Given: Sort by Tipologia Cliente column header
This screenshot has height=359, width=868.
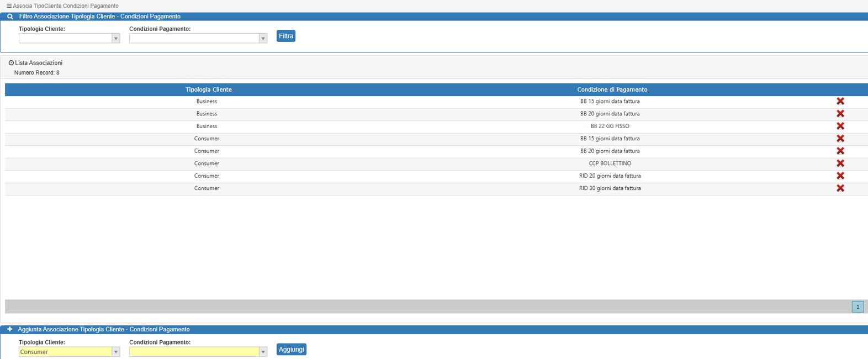Looking at the screenshot, I should coord(209,89).
